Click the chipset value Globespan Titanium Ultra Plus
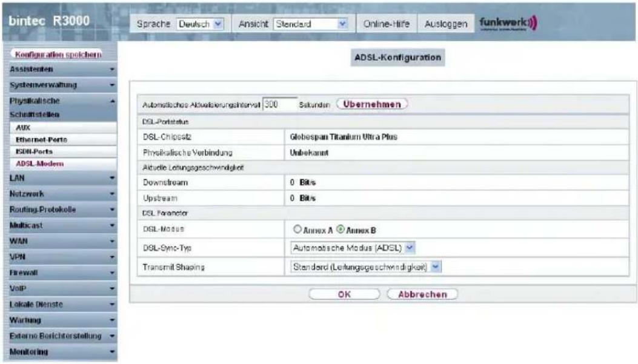 coord(344,137)
